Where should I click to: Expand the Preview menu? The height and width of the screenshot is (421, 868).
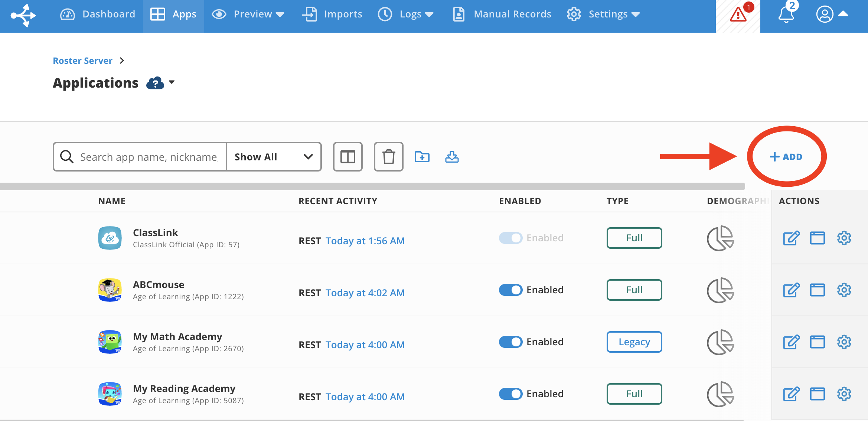tap(248, 14)
